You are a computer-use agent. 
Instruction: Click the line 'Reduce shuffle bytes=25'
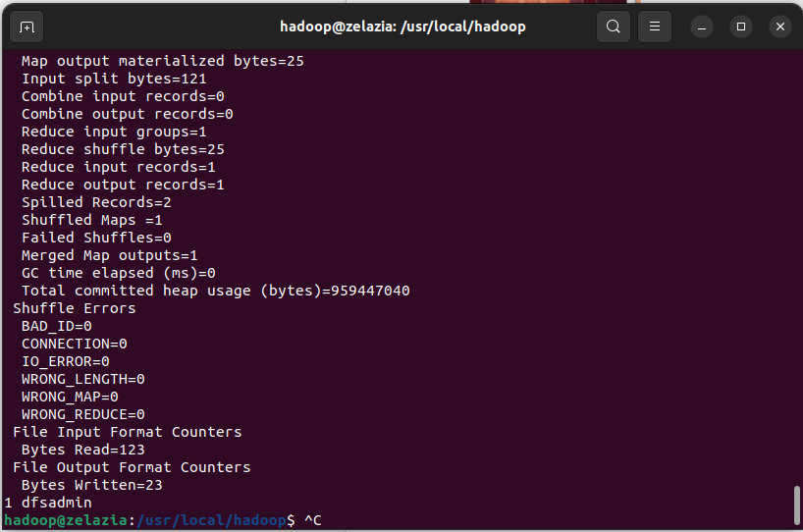pos(123,149)
